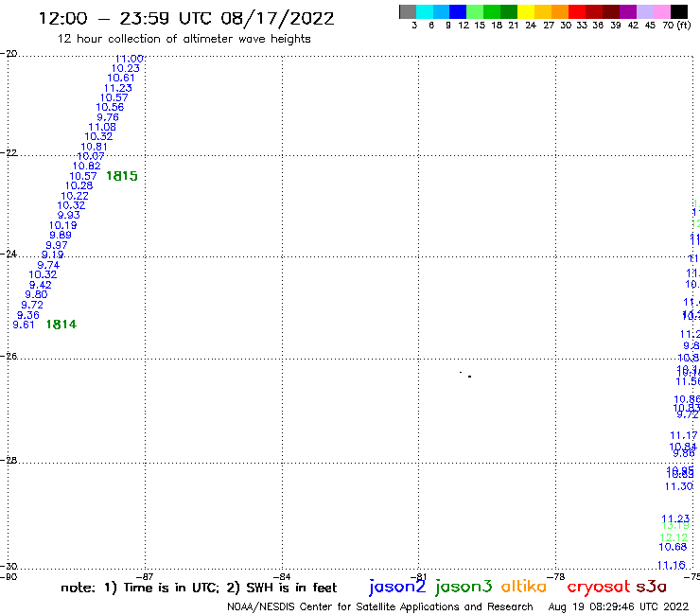The width and height of the screenshot is (700, 615).
Task: Select the -78 longitude axis label
Action: pyautogui.click(x=556, y=577)
